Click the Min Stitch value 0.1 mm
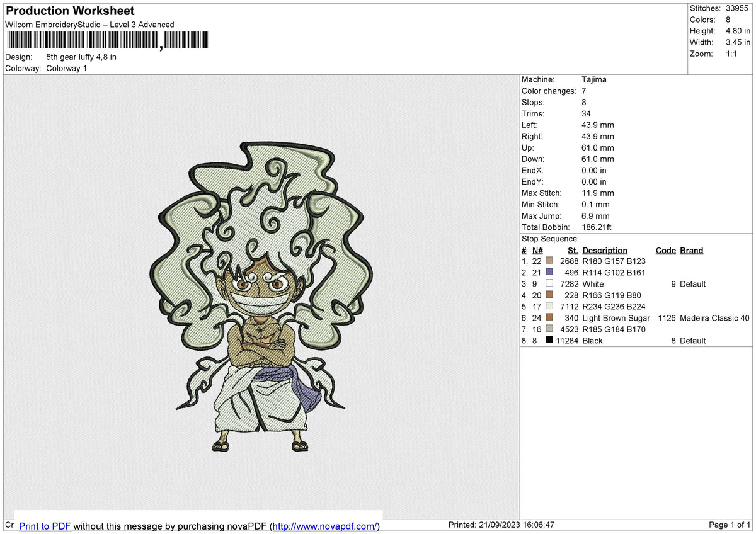Image resolution: width=756 pixels, height=534 pixels. pyautogui.click(x=596, y=205)
